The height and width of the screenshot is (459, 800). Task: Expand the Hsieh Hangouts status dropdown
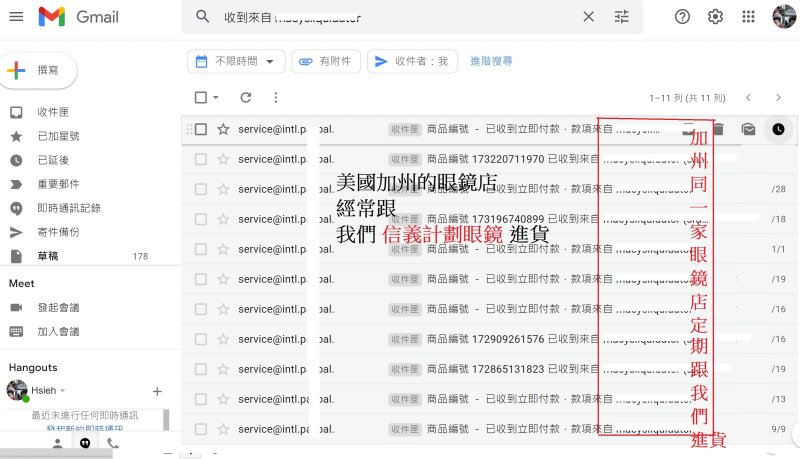(62, 390)
